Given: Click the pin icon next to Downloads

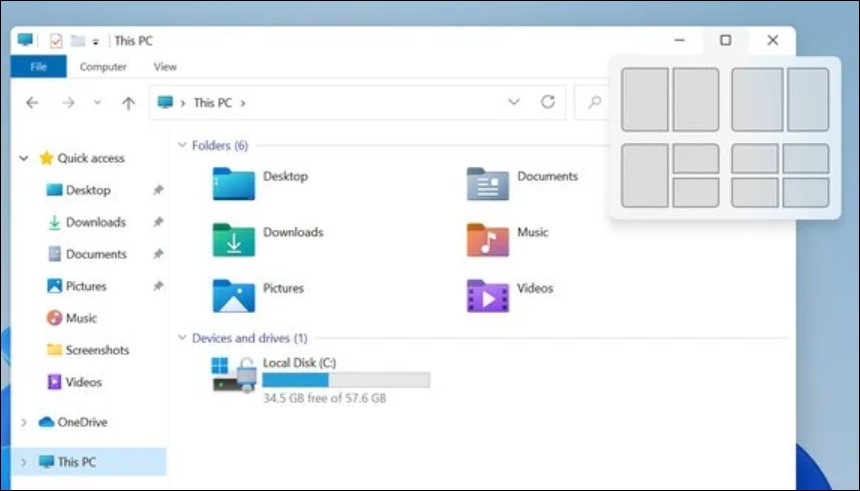Looking at the screenshot, I should click(158, 222).
